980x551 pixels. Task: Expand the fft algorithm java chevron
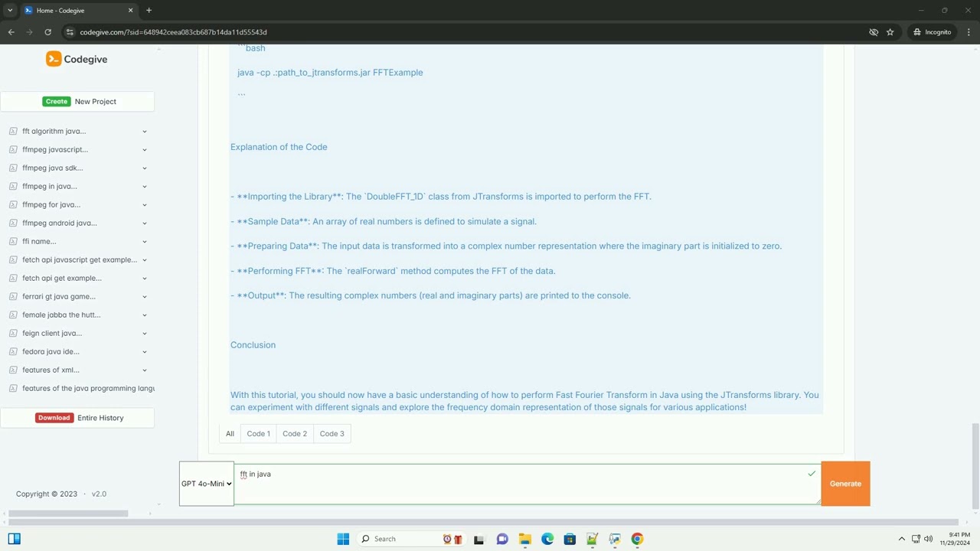(x=145, y=132)
